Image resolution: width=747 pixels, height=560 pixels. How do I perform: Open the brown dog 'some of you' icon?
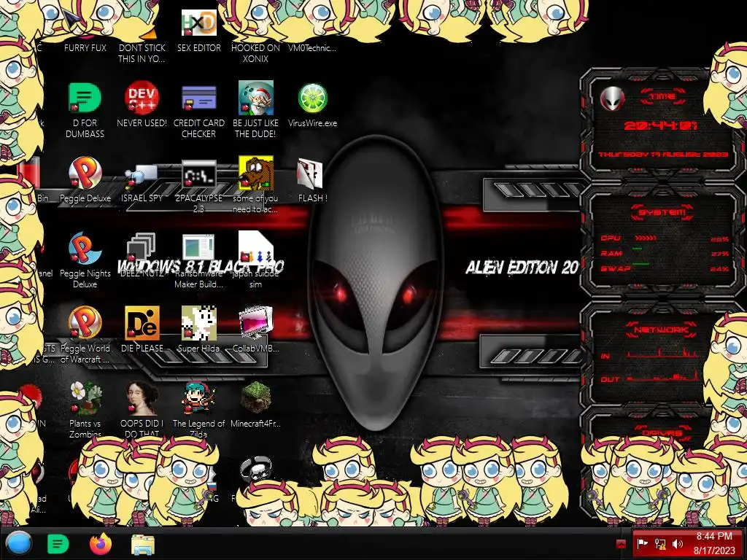[256, 173]
